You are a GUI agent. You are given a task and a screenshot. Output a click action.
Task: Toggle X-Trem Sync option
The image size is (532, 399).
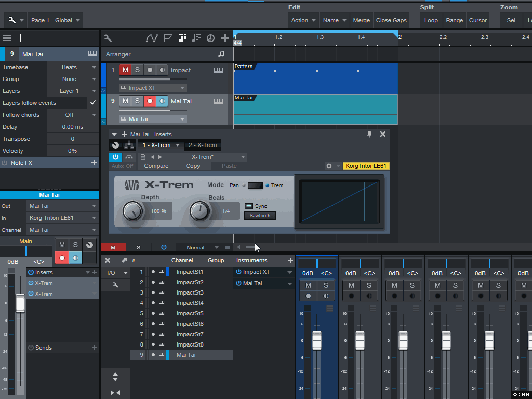[249, 206]
